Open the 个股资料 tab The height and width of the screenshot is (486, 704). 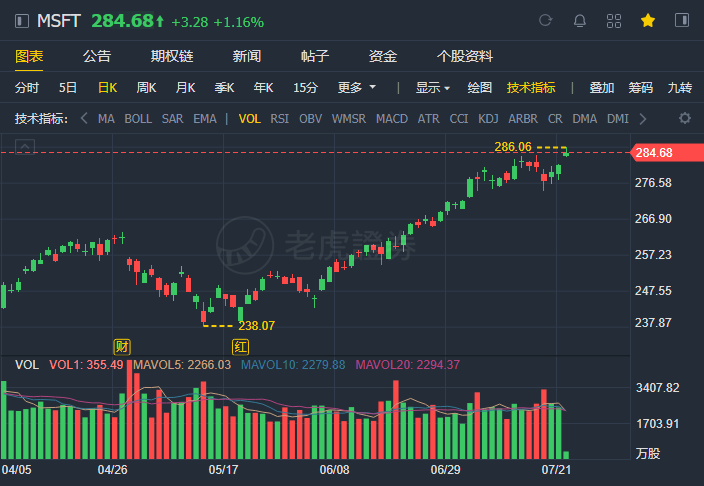(x=465, y=57)
